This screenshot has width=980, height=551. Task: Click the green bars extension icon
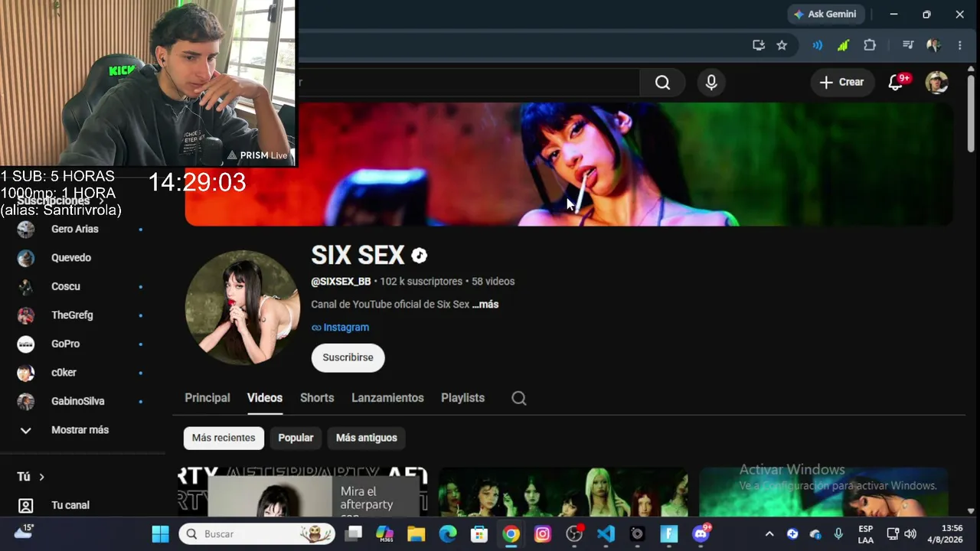point(843,45)
